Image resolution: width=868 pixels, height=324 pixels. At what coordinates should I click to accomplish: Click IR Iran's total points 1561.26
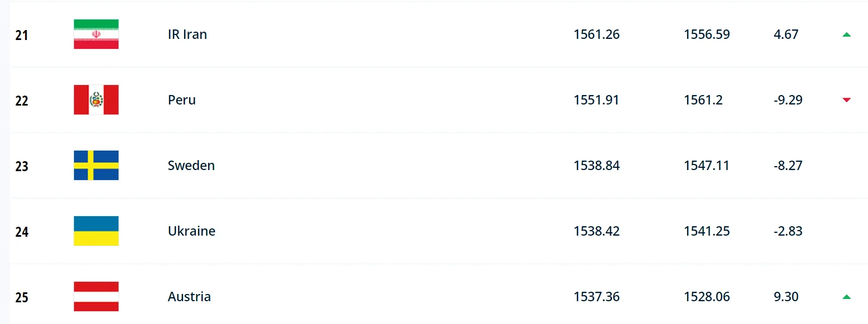pos(596,34)
